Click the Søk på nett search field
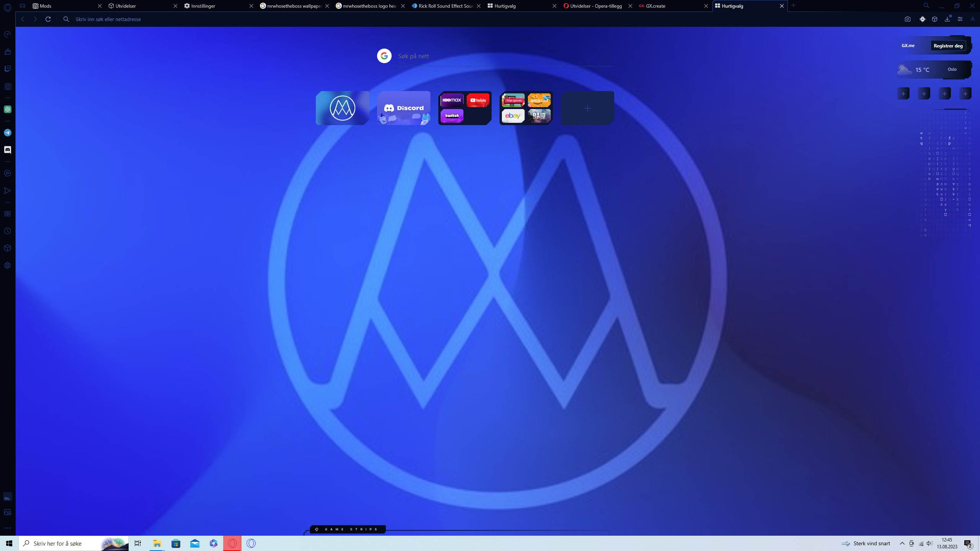 tap(498, 56)
